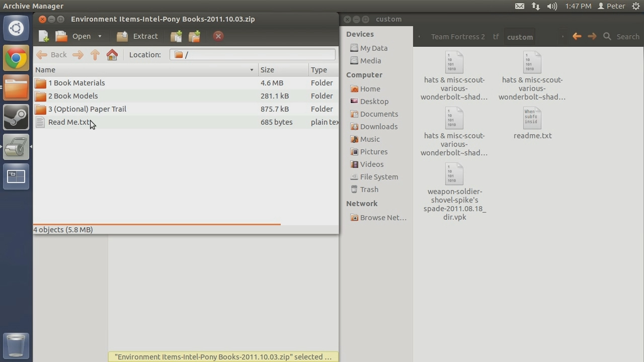Viewport: 644px width, 362px height.
Task: Go forward in Archive Manager navigation
Action: coord(77,55)
